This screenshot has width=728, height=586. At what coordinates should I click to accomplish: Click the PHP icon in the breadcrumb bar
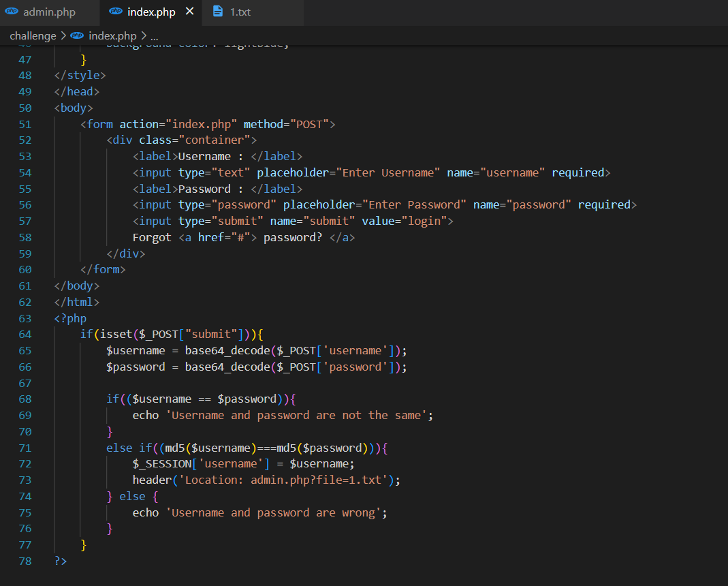77,35
